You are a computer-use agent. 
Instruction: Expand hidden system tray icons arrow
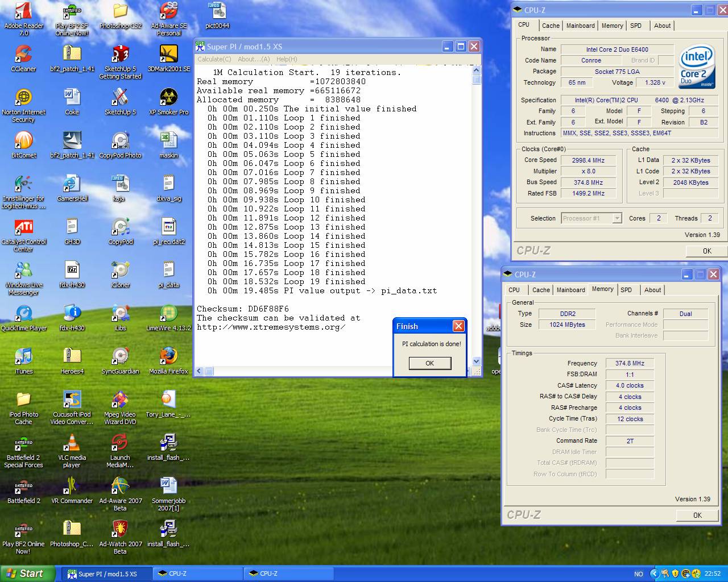pyautogui.click(x=653, y=573)
